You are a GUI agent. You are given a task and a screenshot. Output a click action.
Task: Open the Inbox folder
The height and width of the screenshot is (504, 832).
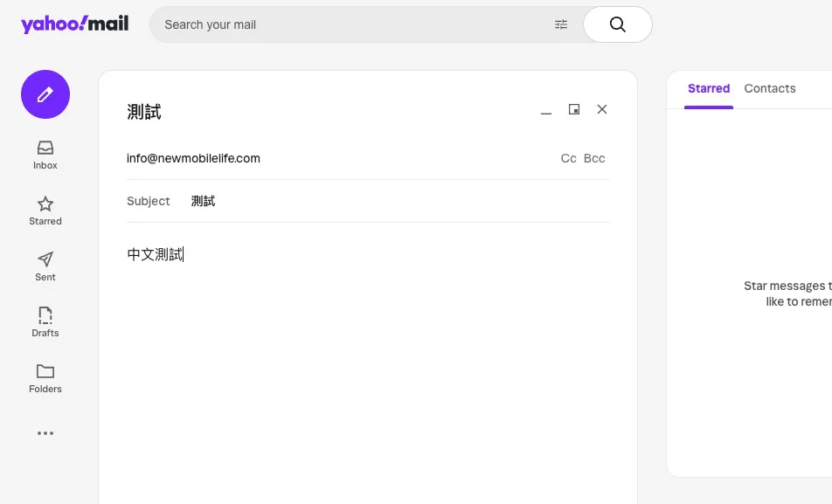click(45, 155)
